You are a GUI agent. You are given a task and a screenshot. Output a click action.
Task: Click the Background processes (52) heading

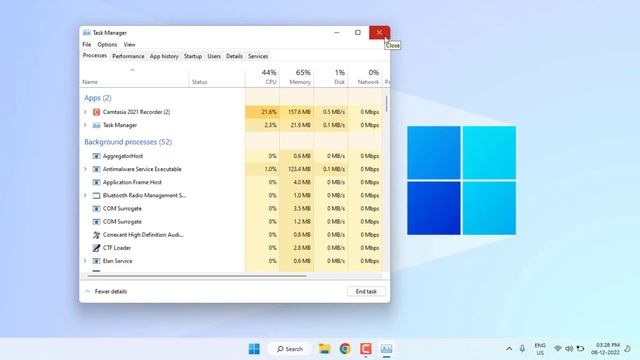pyautogui.click(x=128, y=142)
